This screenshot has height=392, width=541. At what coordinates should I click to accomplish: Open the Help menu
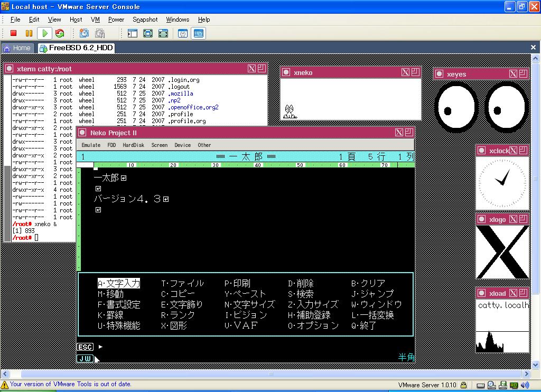point(204,20)
